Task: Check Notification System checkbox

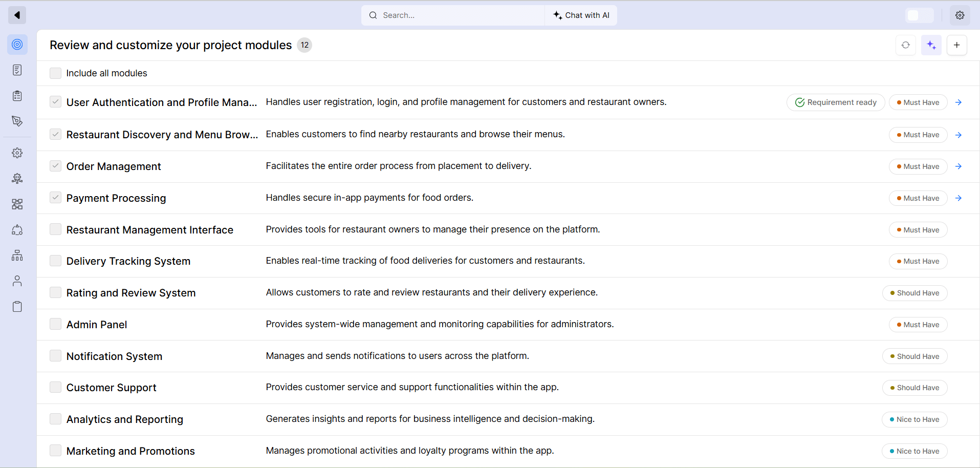Action: tap(55, 356)
